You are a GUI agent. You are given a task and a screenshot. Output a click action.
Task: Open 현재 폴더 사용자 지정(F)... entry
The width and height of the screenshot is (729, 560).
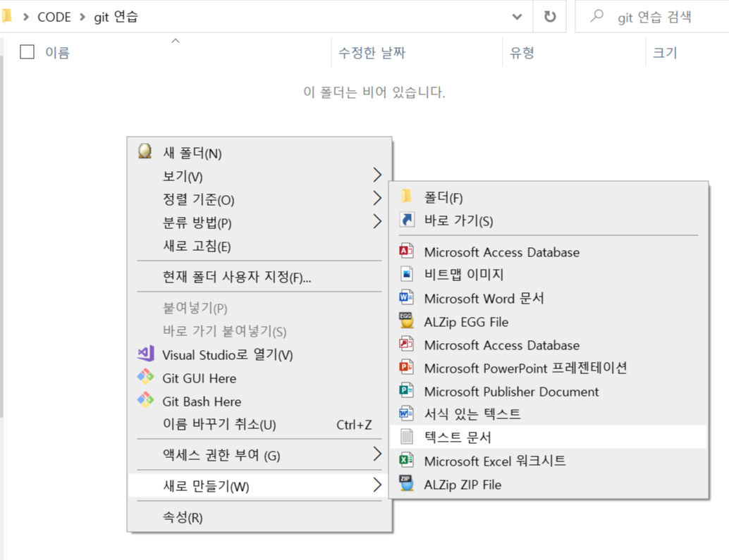(x=259, y=277)
